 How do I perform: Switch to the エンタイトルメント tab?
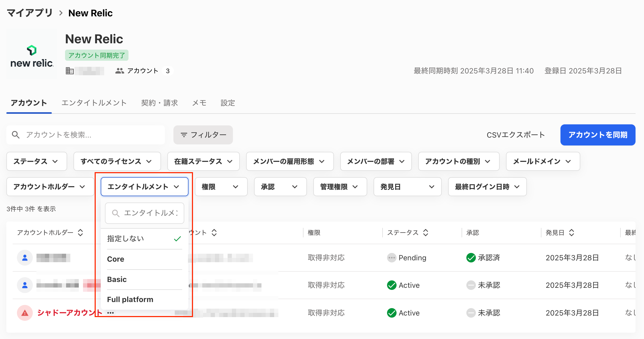click(x=94, y=103)
